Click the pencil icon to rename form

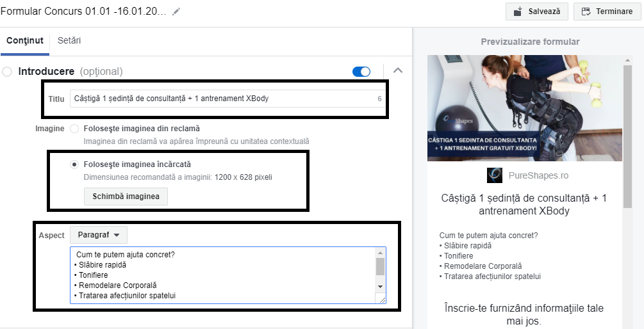coord(176,12)
